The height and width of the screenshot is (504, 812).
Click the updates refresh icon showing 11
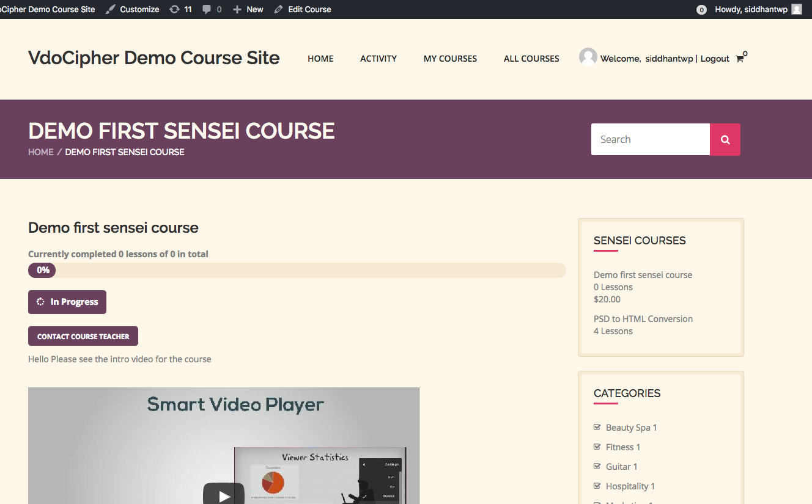[x=174, y=9]
